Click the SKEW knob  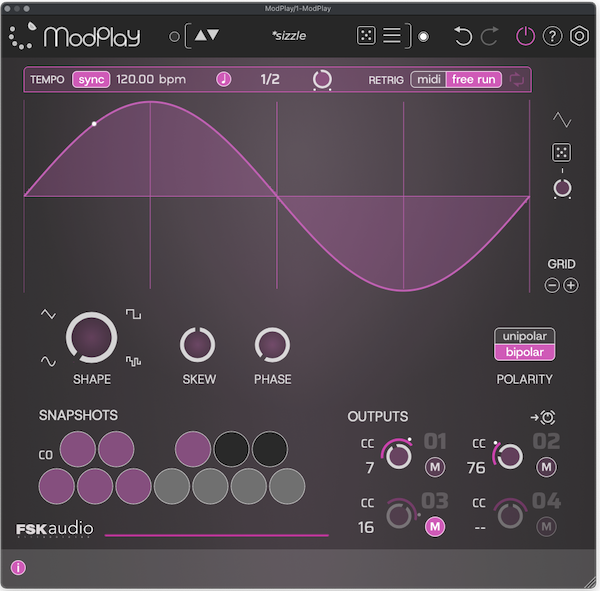point(197,345)
